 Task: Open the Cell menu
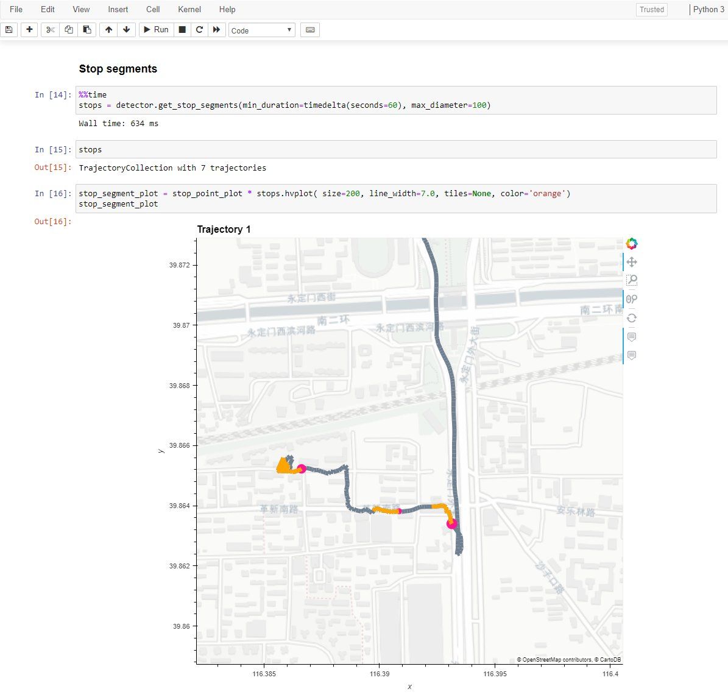tap(153, 9)
